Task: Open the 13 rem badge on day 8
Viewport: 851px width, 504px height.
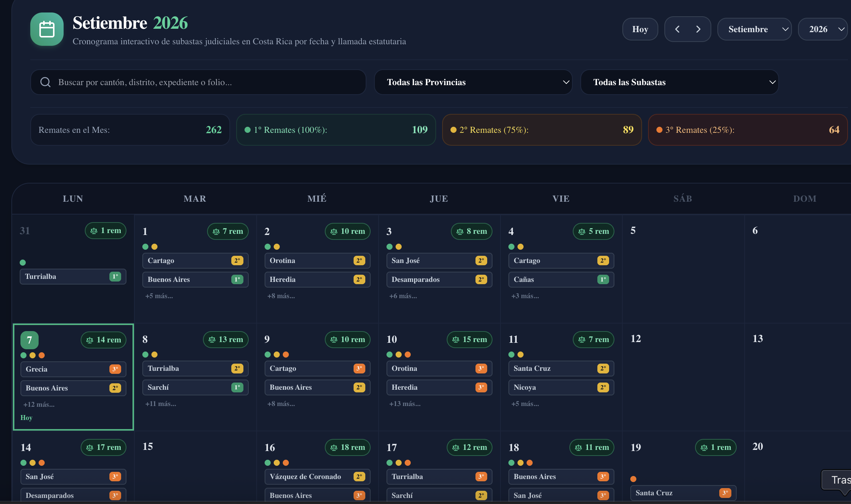Action: [226, 339]
